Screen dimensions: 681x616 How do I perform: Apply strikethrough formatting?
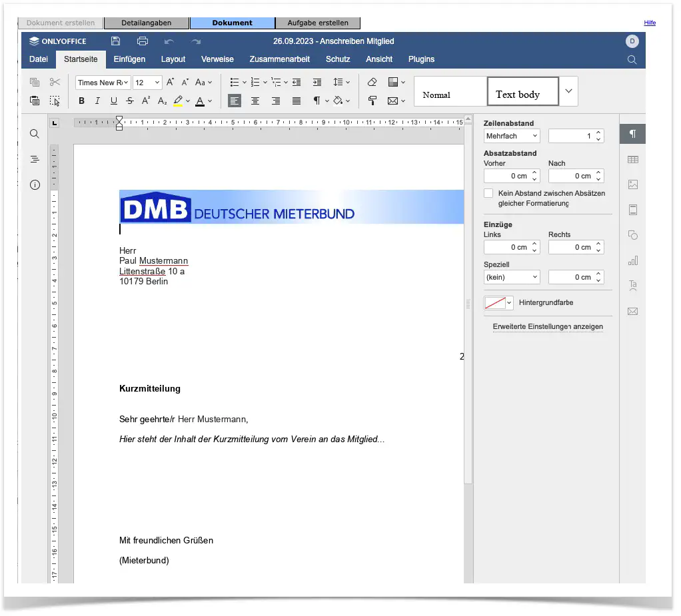(129, 101)
